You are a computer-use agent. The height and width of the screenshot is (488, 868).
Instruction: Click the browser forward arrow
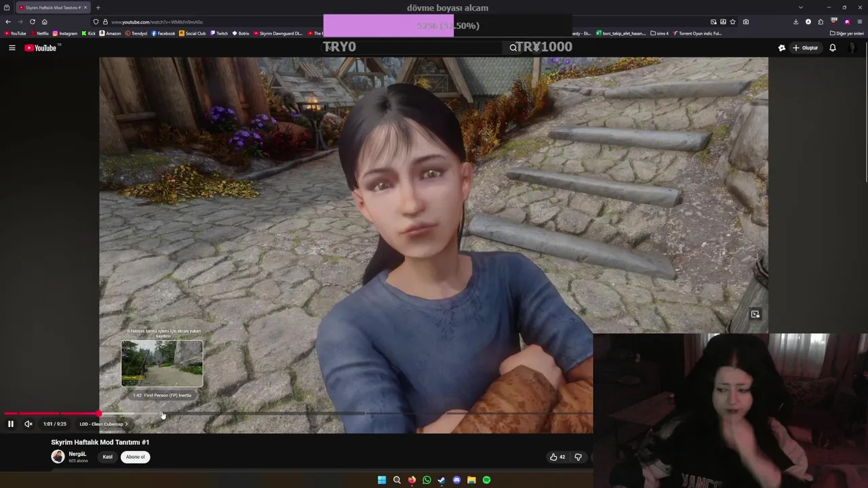tap(20, 22)
